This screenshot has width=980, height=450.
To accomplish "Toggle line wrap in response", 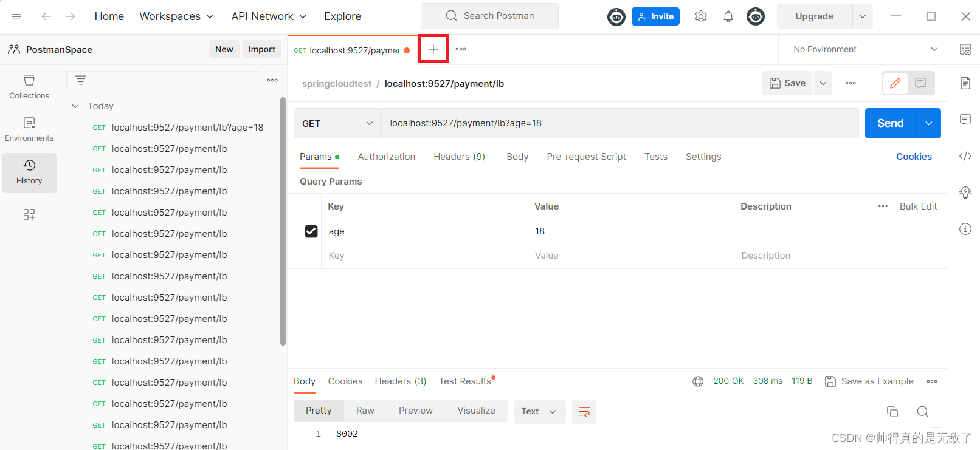I will 584,412.
